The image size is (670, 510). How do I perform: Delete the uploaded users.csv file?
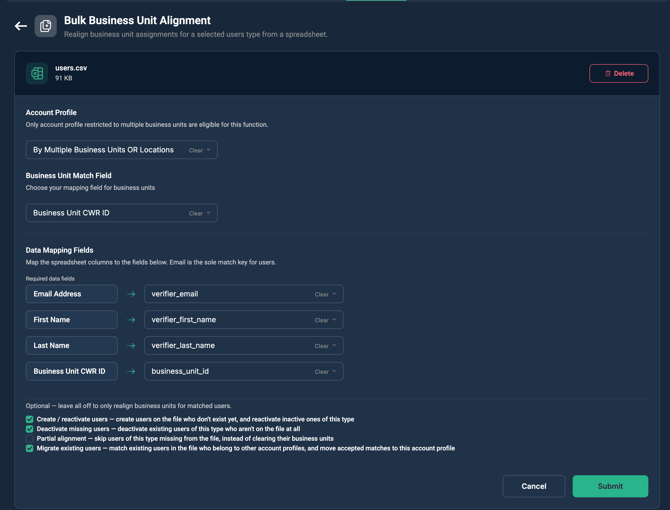click(619, 73)
